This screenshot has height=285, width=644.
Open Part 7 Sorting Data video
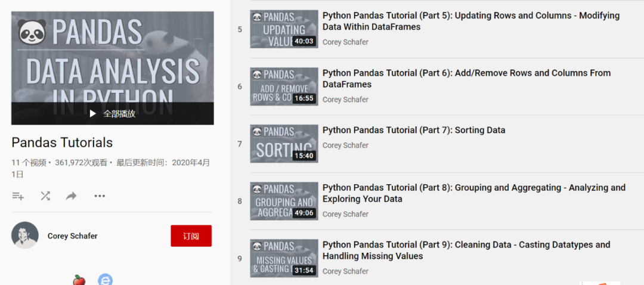pos(414,130)
